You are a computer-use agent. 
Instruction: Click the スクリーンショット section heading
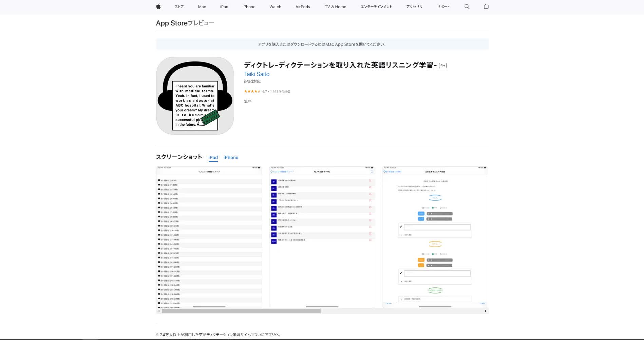pyautogui.click(x=179, y=157)
